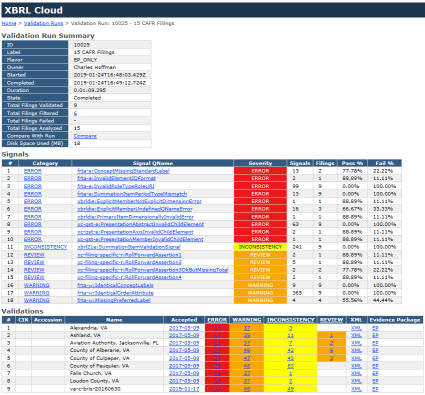
Task: Open the Compare link for this run
Action: click(x=85, y=136)
